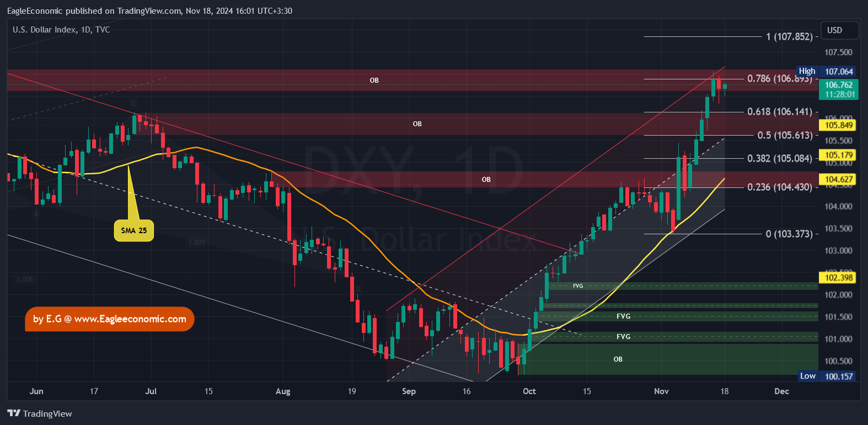Image resolution: width=868 pixels, height=425 pixels.
Task: Click the Jul date on the time axis
Action: coord(151,391)
